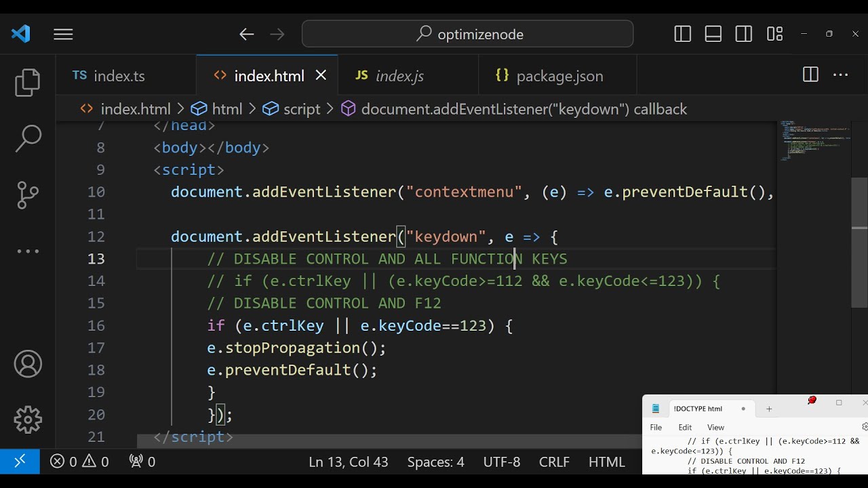Open the editor More Actions ellipsis menu
The width and height of the screenshot is (868, 488).
(x=841, y=75)
